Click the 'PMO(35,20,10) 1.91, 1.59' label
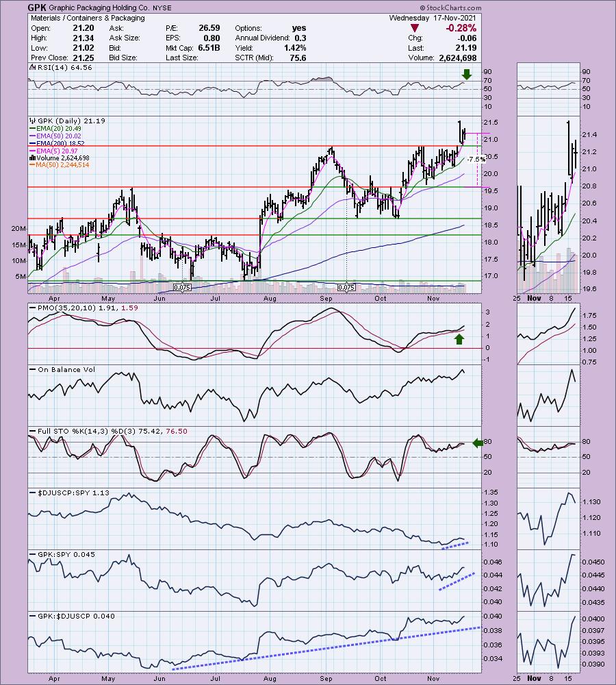616x685 pixels. 88,308
